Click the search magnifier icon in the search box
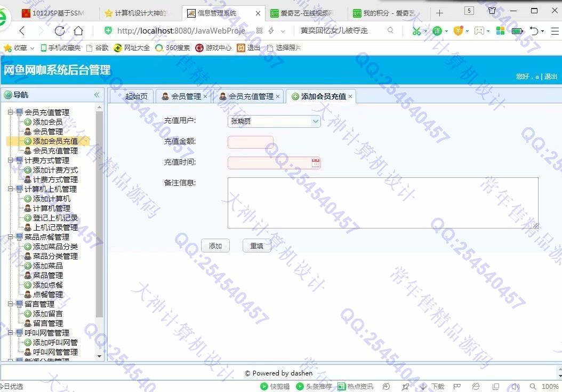Screen dimensions: 562x392 pyautogui.click(x=390, y=31)
